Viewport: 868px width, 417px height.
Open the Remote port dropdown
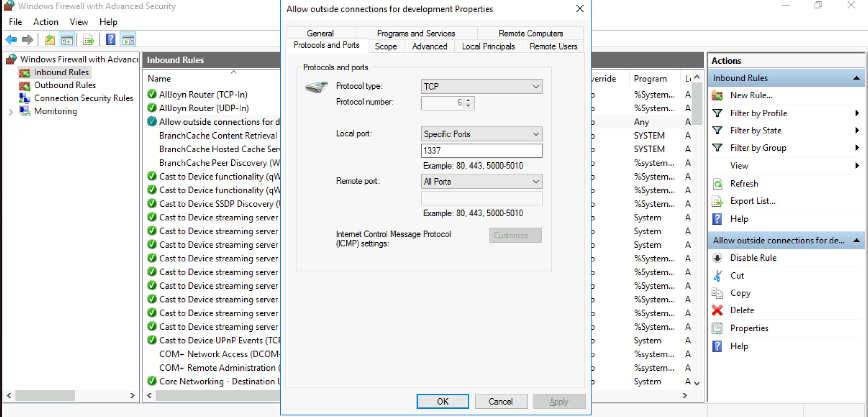(481, 182)
